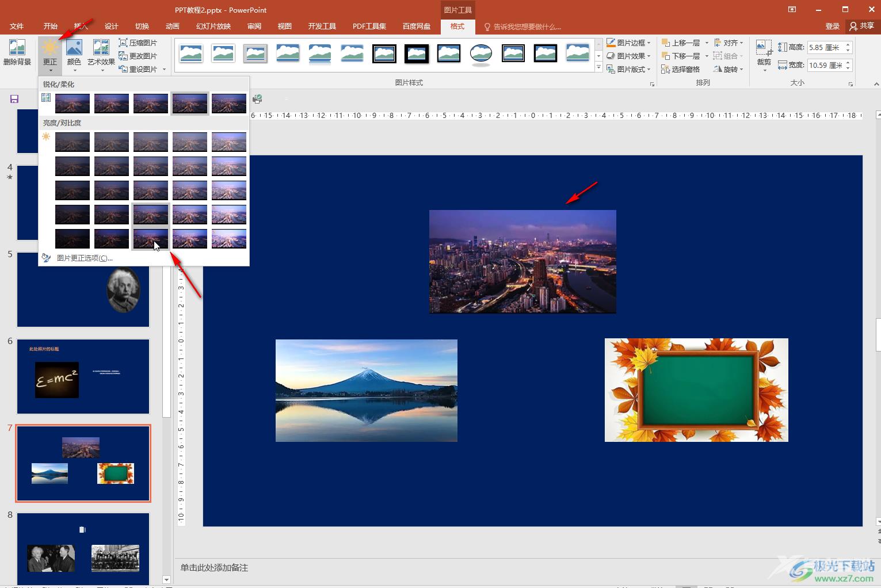Select slide 8 thumbnail in slide panel
881x588 pixels.
pyautogui.click(x=83, y=548)
